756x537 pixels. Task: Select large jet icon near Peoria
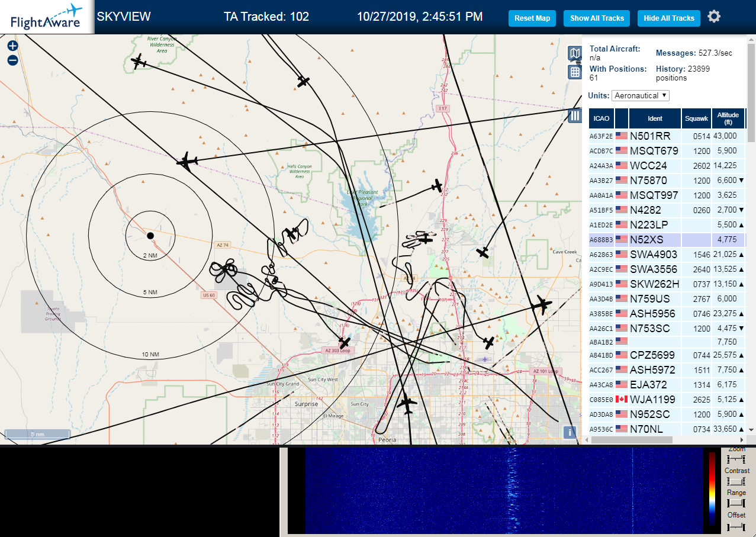coord(407,405)
